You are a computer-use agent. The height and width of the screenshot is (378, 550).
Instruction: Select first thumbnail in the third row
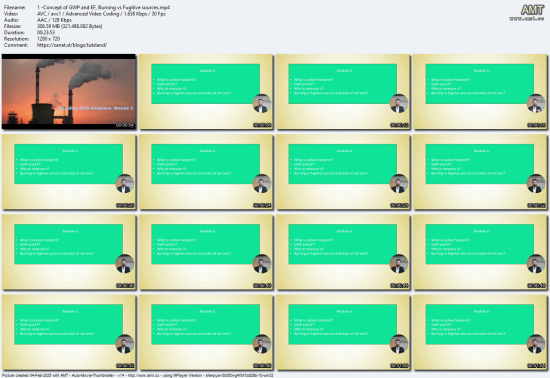point(69,252)
